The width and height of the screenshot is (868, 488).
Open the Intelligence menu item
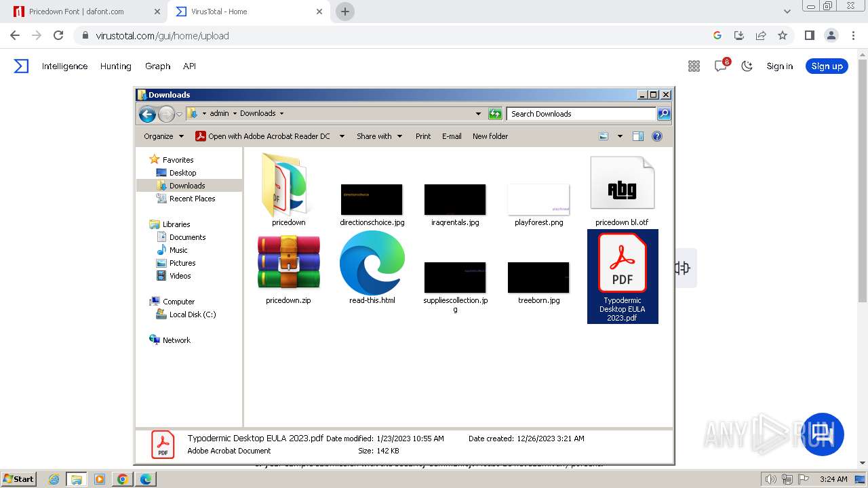point(64,66)
